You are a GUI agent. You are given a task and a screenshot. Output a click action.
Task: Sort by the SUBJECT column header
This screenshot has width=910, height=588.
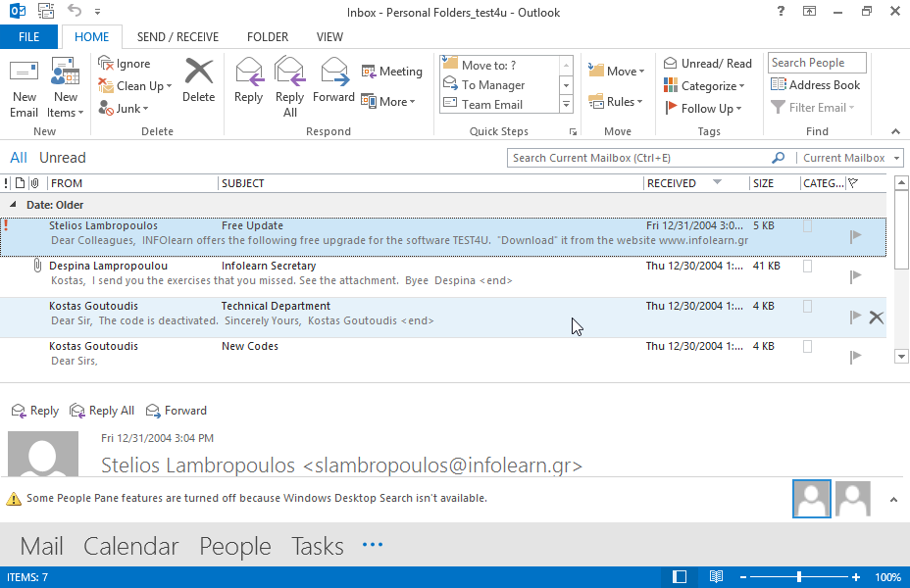pos(430,183)
